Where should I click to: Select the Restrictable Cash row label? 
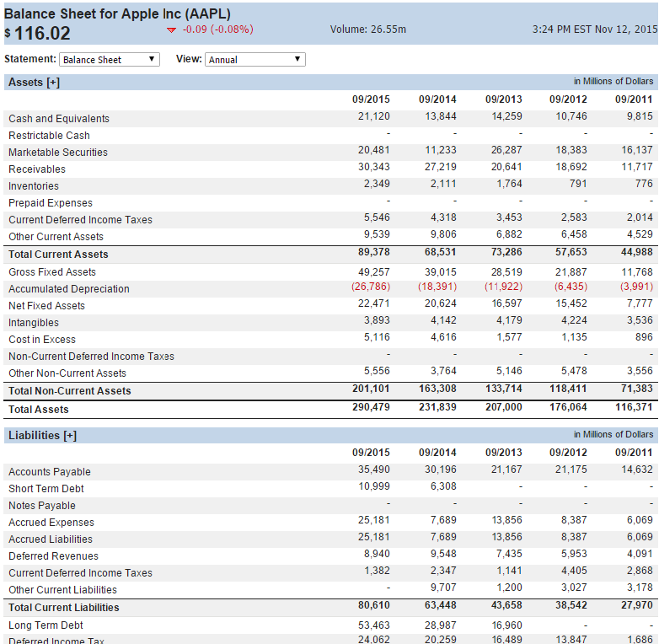(49, 136)
